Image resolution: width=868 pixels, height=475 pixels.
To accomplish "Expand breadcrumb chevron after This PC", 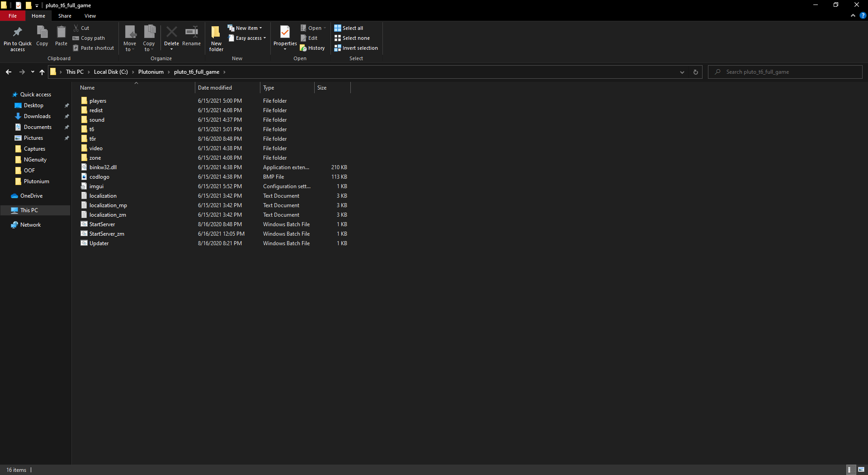I will [89, 72].
